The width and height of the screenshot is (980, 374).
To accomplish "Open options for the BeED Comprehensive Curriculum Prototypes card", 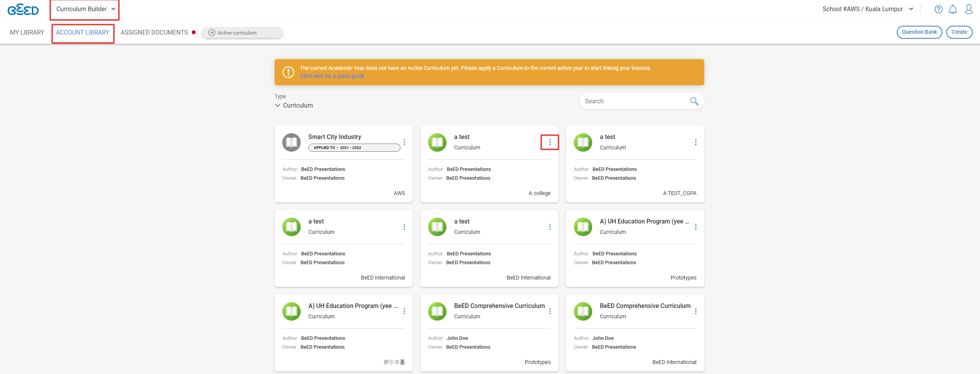I will click(x=550, y=311).
